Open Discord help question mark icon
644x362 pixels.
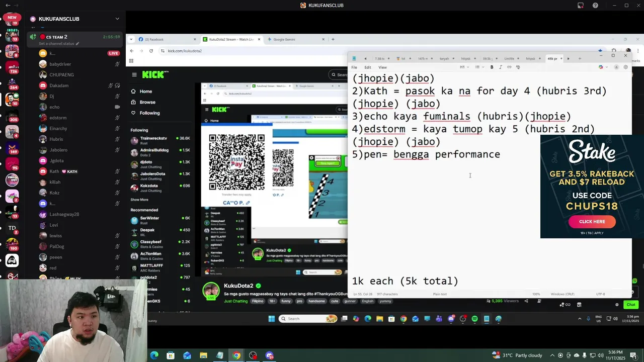[596, 6]
